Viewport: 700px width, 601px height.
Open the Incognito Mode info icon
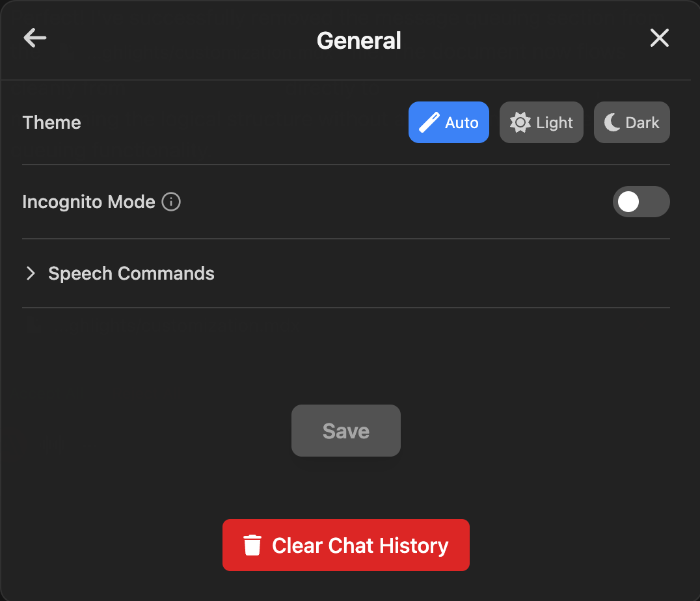(171, 202)
